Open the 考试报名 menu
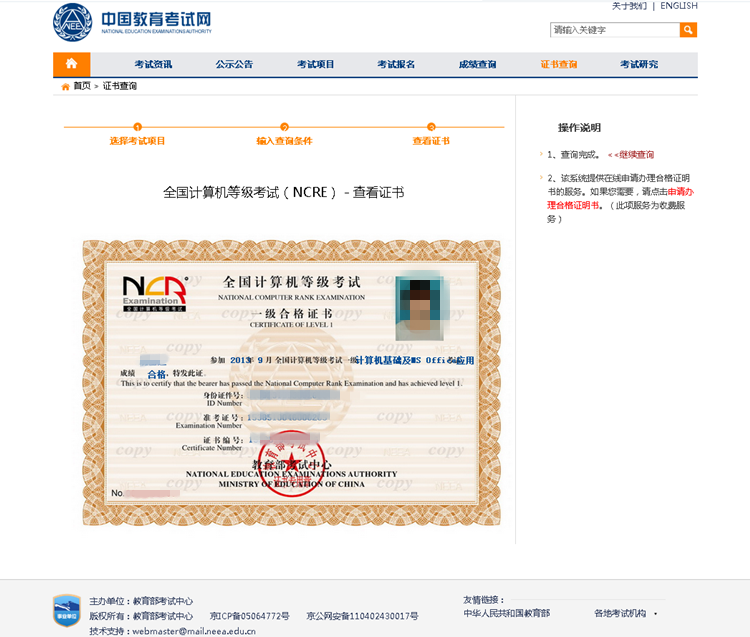 (x=396, y=65)
